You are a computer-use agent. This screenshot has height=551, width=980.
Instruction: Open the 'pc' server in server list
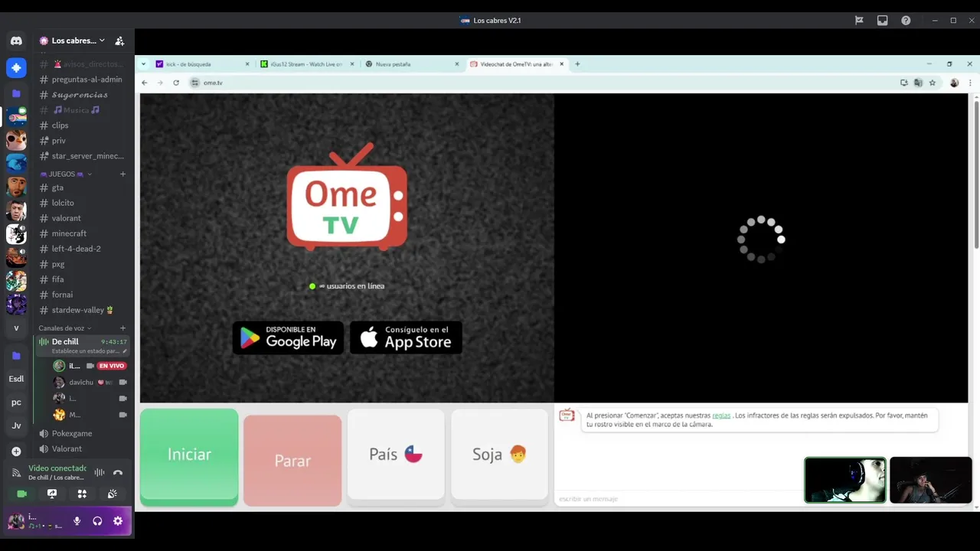(16, 403)
